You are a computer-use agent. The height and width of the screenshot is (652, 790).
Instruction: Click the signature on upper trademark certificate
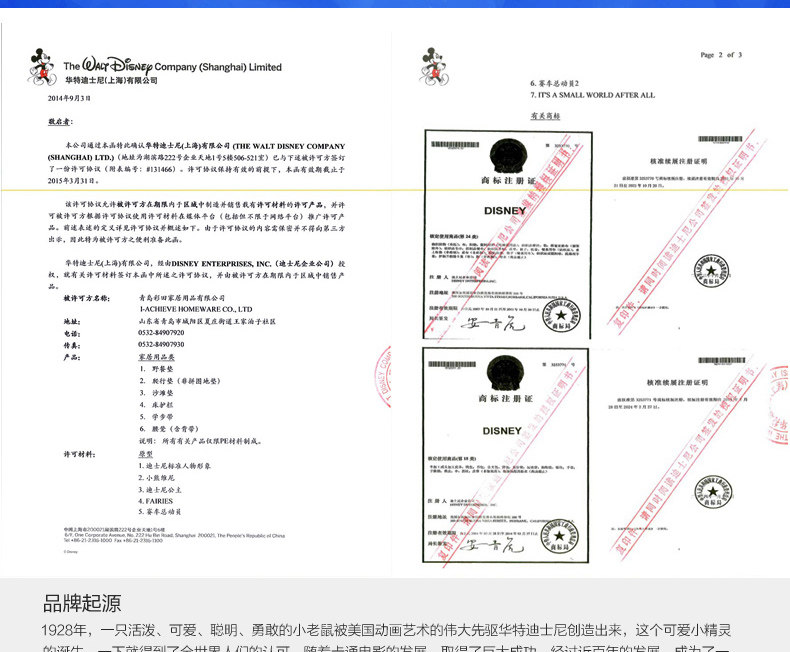tap(493, 323)
